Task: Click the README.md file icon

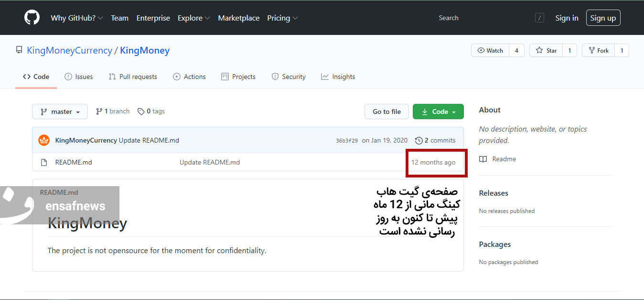Action: tap(44, 162)
